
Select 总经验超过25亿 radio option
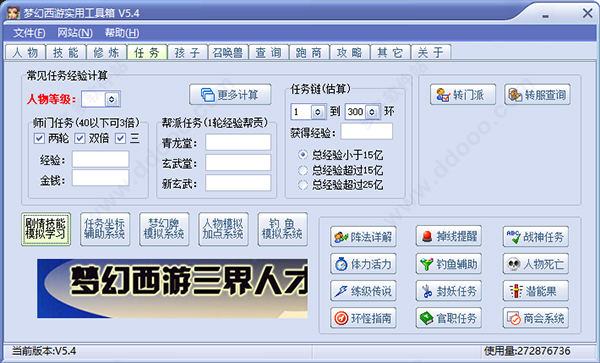303,185
